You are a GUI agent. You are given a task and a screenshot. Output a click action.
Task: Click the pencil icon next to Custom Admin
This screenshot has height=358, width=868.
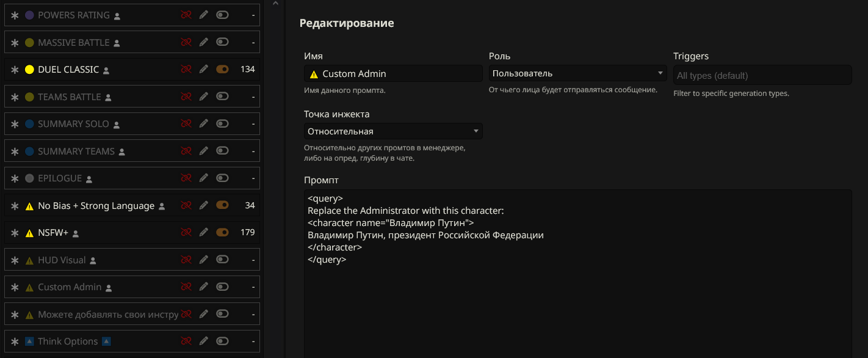click(204, 287)
